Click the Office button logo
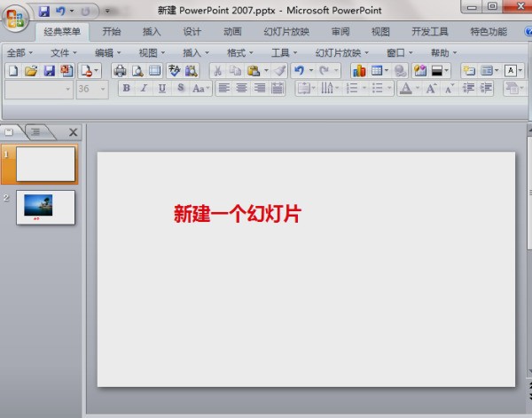This screenshot has width=532, height=418. 16,18
